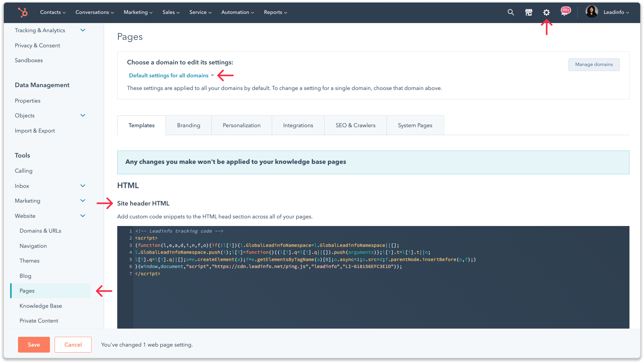644x363 pixels.
Task: Open Blog settings
Action: click(x=25, y=276)
